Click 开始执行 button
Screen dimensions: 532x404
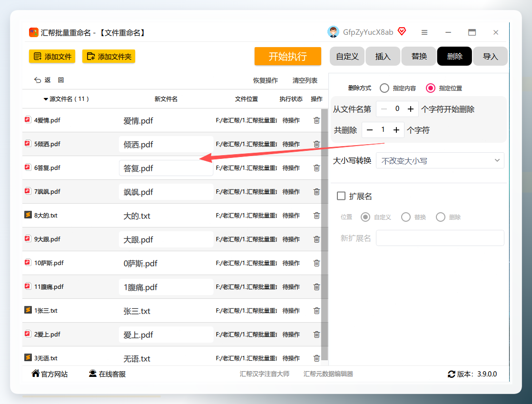click(288, 56)
